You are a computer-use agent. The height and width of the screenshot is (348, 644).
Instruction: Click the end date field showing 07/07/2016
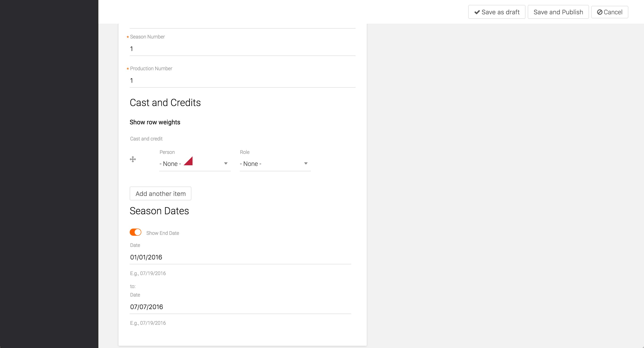(240, 307)
